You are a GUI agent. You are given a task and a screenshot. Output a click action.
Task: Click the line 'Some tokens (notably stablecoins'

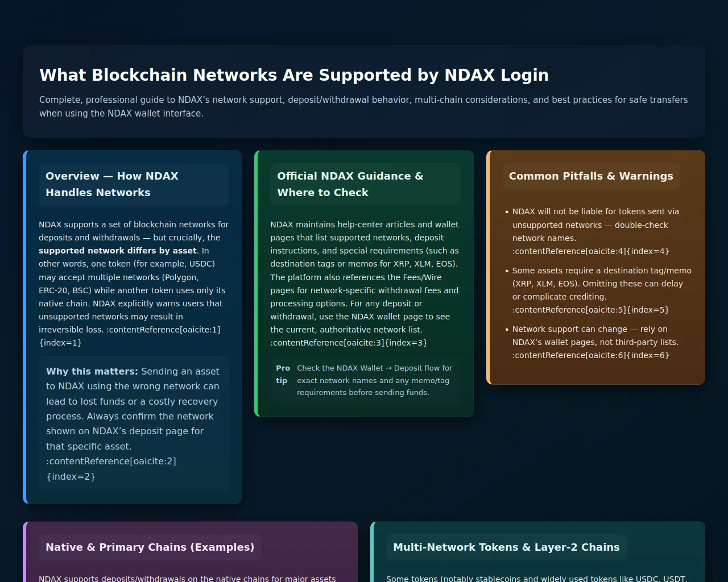pos(537,578)
